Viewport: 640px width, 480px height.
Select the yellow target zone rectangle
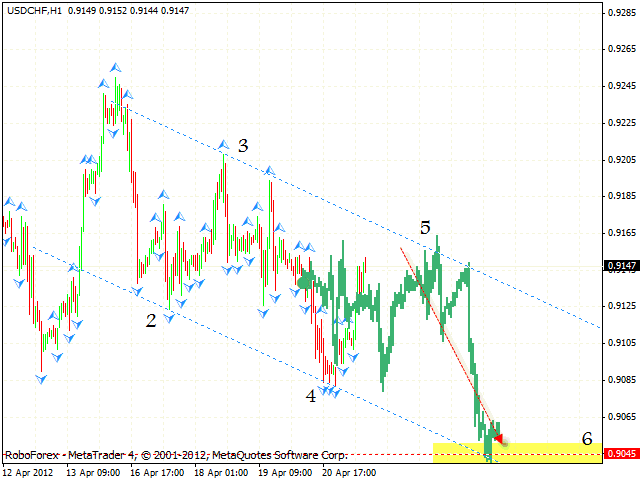point(540,452)
